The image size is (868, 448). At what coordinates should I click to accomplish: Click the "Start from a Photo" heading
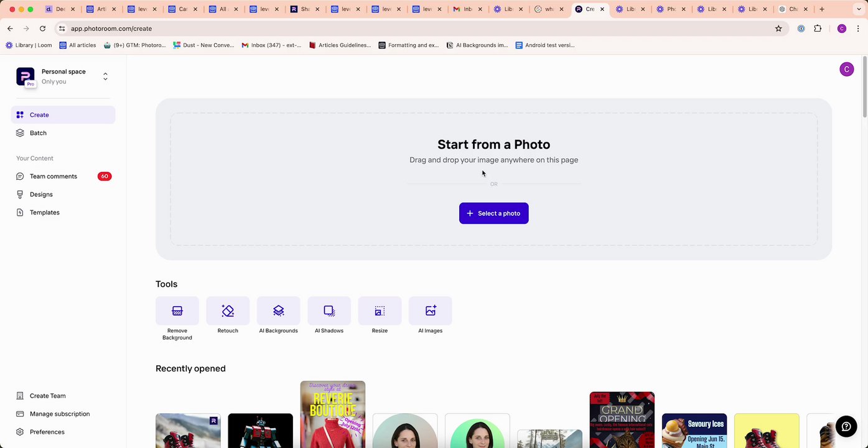(x=494, y=144)
